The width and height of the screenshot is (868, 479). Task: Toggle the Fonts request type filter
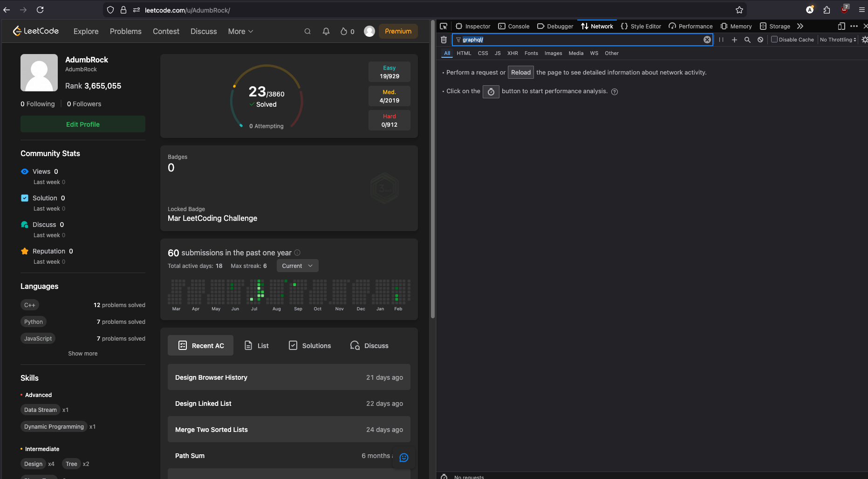531,53
